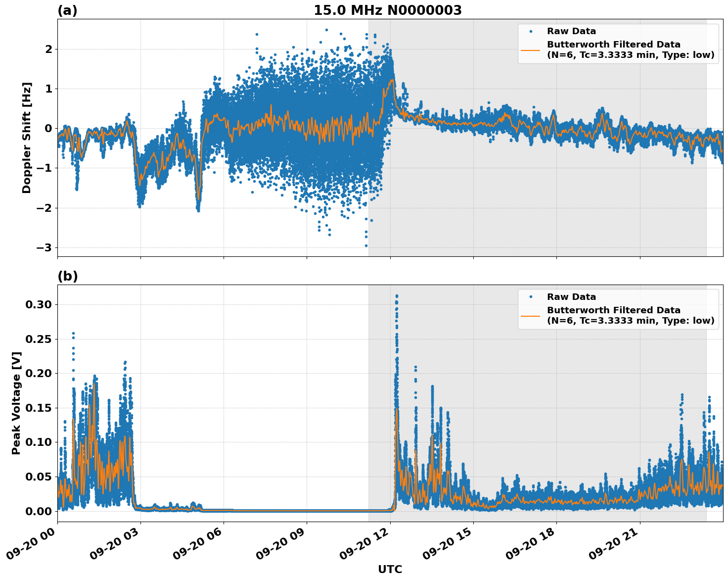Select the UTC axis label
728x580 pixels.
pos(389,570)
